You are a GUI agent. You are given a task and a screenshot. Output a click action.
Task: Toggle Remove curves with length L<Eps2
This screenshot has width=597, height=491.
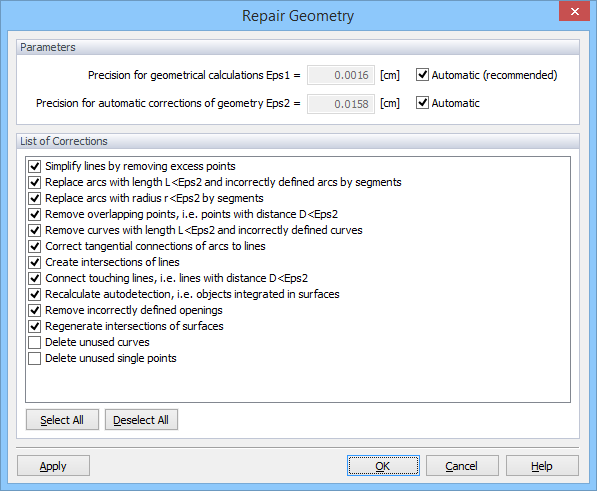[x=35, y=230]
